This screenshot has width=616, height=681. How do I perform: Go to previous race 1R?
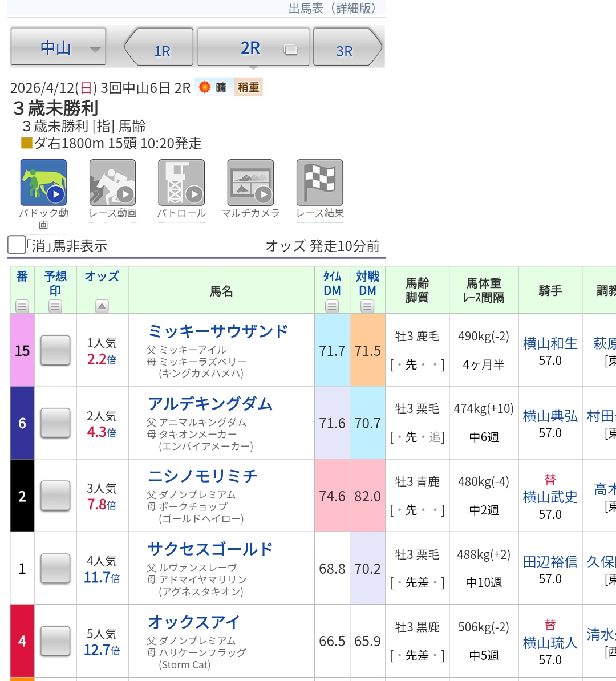point(160,49)
